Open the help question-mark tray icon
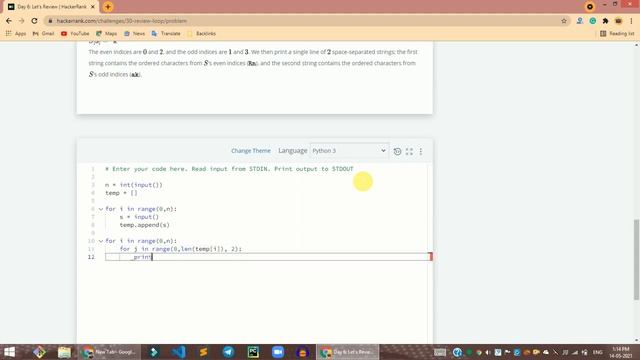The height and width of the screenshot is (360, 640). pyautogui.click(x=457, y=352)
